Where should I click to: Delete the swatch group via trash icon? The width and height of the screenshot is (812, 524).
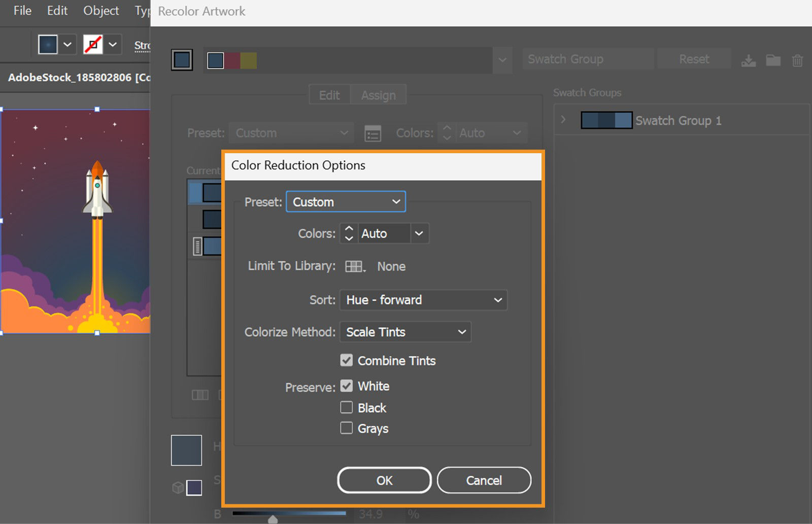coord(797,59)
